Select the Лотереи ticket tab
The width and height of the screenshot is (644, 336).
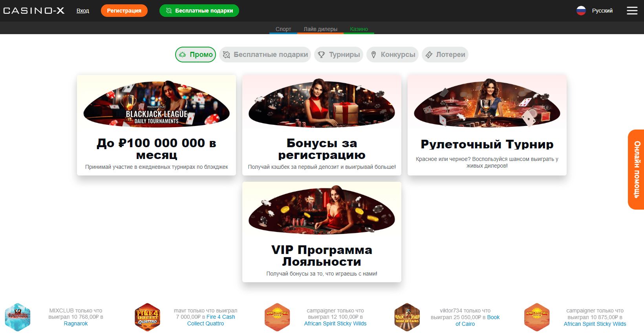click(x=445, y=55)
